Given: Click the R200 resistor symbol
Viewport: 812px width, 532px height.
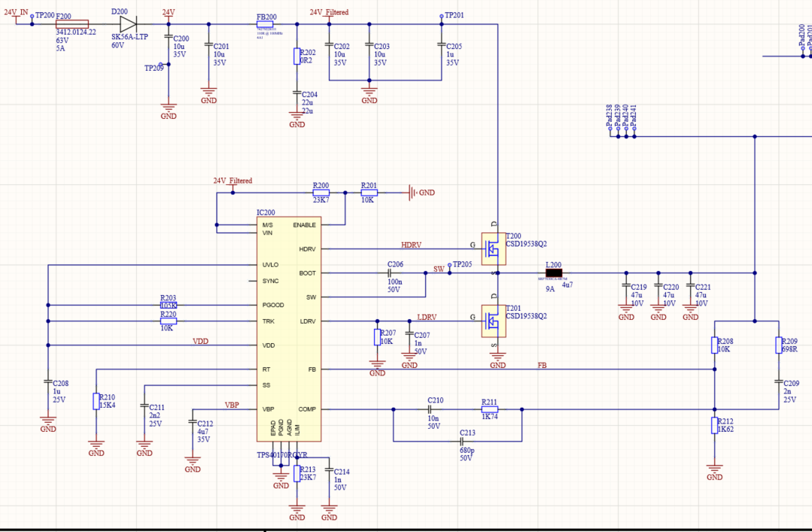Looking at the screenshot, I should (x=321, y=193).
